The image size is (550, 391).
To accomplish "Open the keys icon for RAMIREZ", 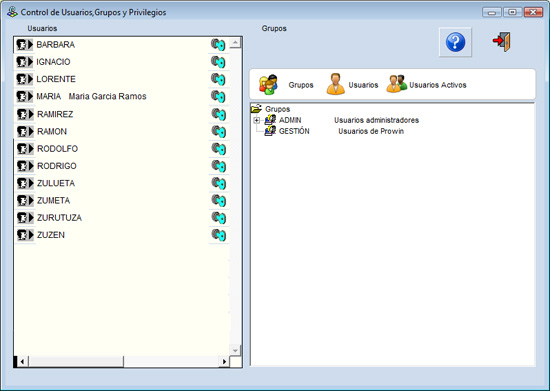I will point(219,114).
